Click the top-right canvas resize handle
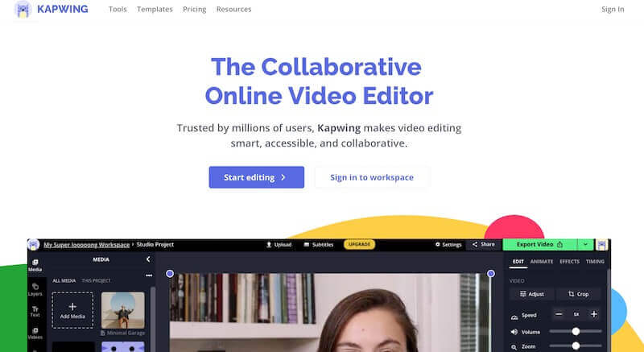644x352 pixels. click(491, 274)
